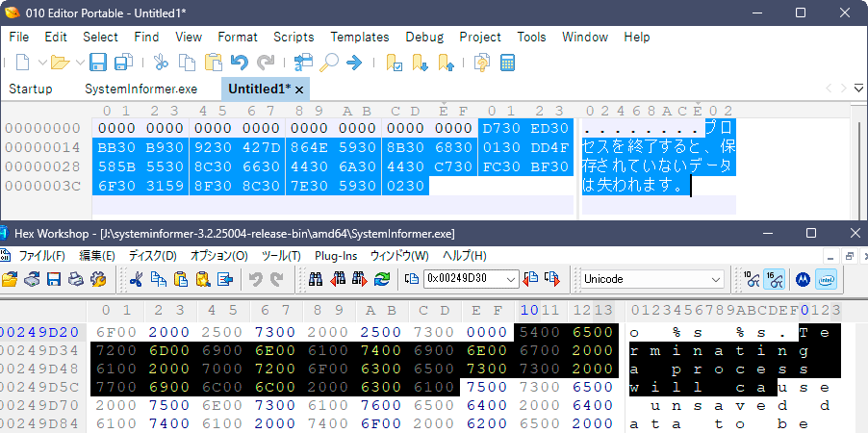
Task: Open ファイル(F) menu in Hex Workshop
Action: click(42, 256)
